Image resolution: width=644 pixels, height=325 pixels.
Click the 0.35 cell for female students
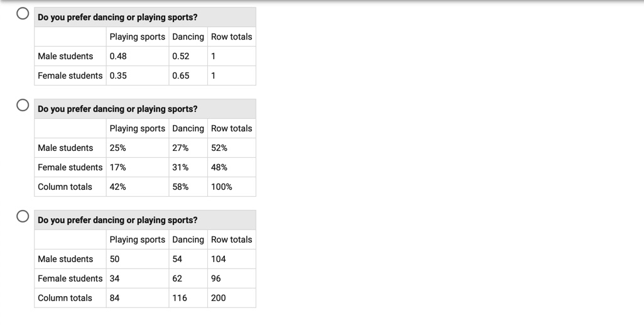tap(118, 75)
